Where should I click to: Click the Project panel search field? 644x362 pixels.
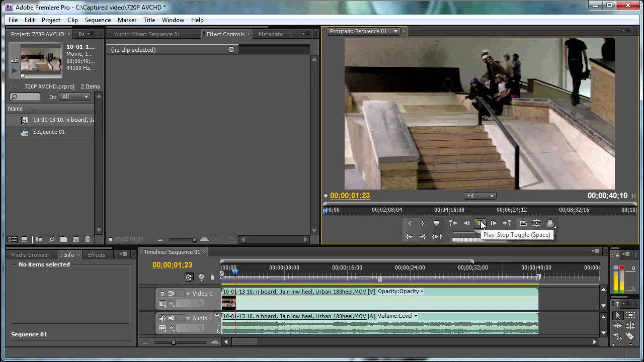[x=25, y=97]
